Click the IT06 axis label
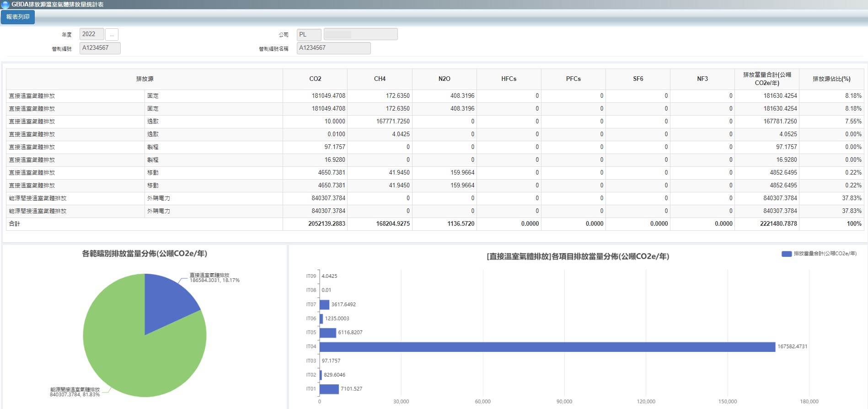Image resolution: width=868 pixels, height=409 pixels. [311, 319]
